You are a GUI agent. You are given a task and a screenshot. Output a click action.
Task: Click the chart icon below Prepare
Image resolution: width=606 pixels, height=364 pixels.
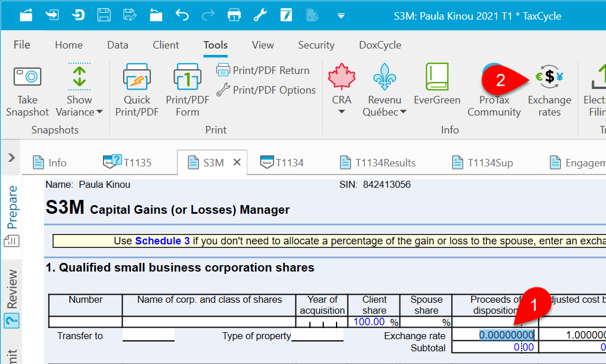12,242
